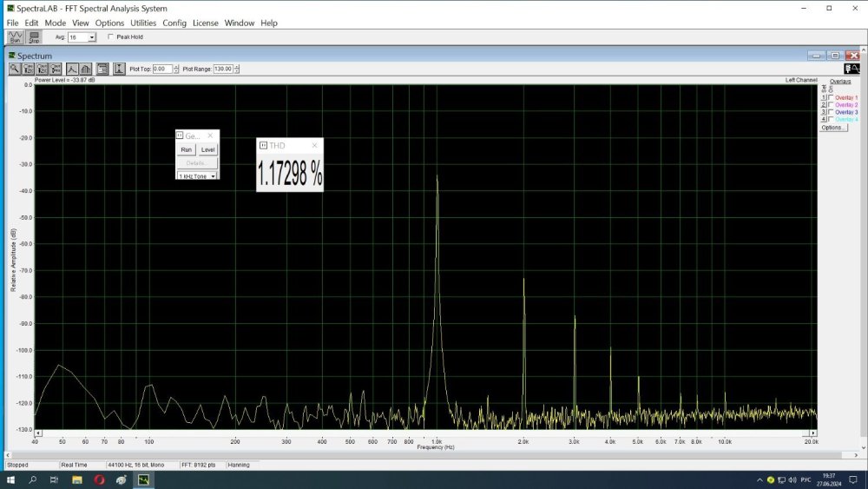This screenshot has height=489, width=868.
Task: Open the Avg averaging dropdown
Action: 91,37
